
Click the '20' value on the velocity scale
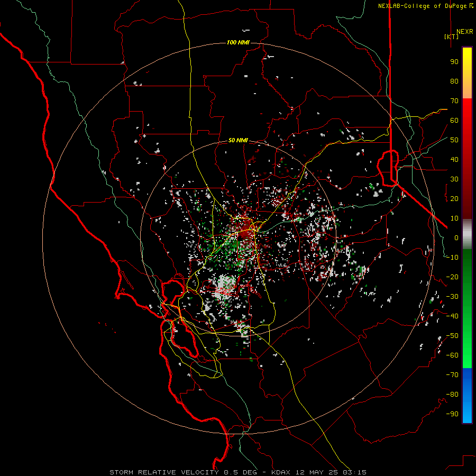point(454,198)
